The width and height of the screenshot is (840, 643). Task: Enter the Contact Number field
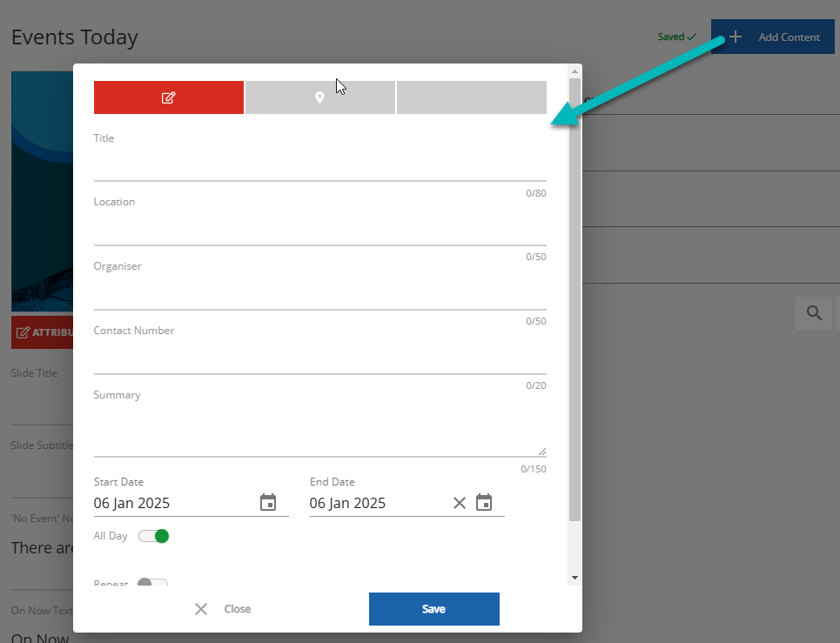click(319, 358)
